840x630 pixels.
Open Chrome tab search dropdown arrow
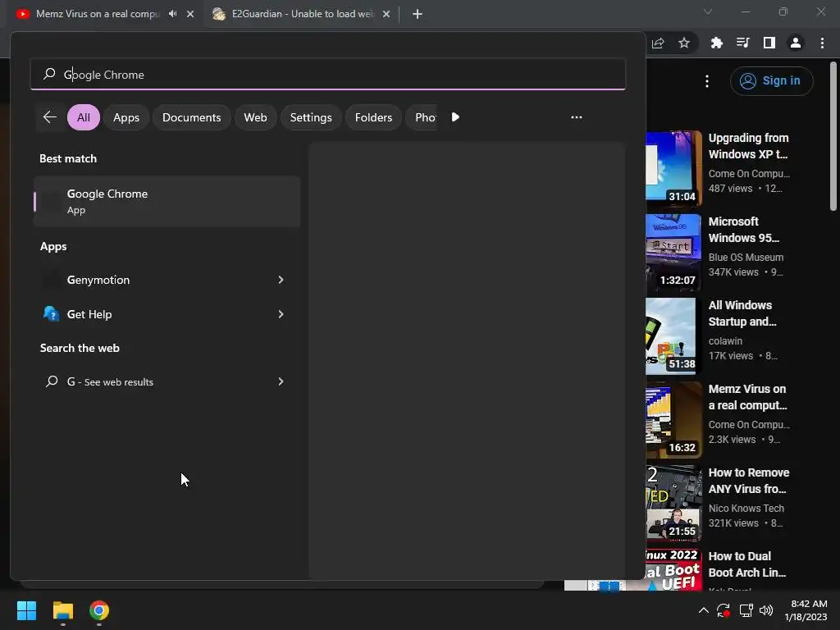[x=708, y=11]
